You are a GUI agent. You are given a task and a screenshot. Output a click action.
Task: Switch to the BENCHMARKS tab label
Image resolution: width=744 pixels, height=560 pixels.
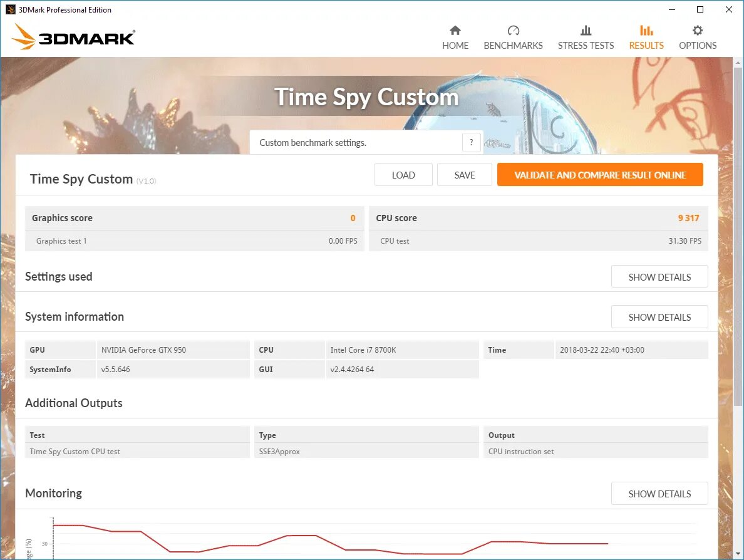click(513, 46)
